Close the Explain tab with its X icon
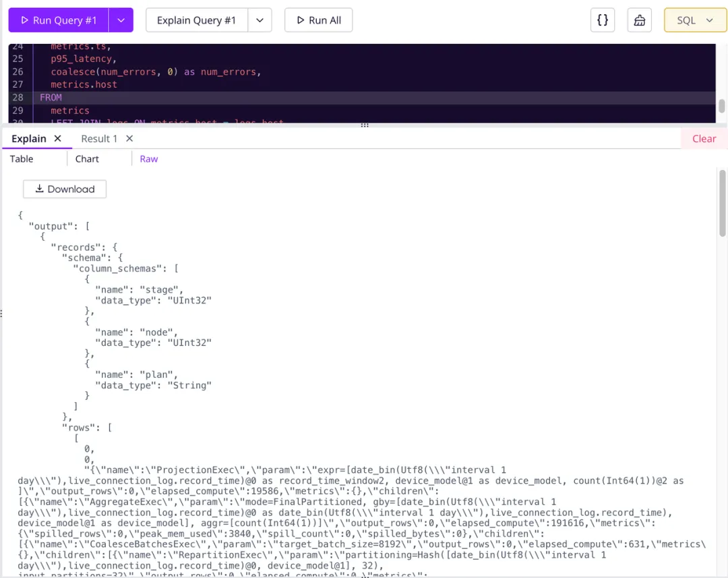The height and width of the screenshot is (578, 728). click(x=57, y=138)
